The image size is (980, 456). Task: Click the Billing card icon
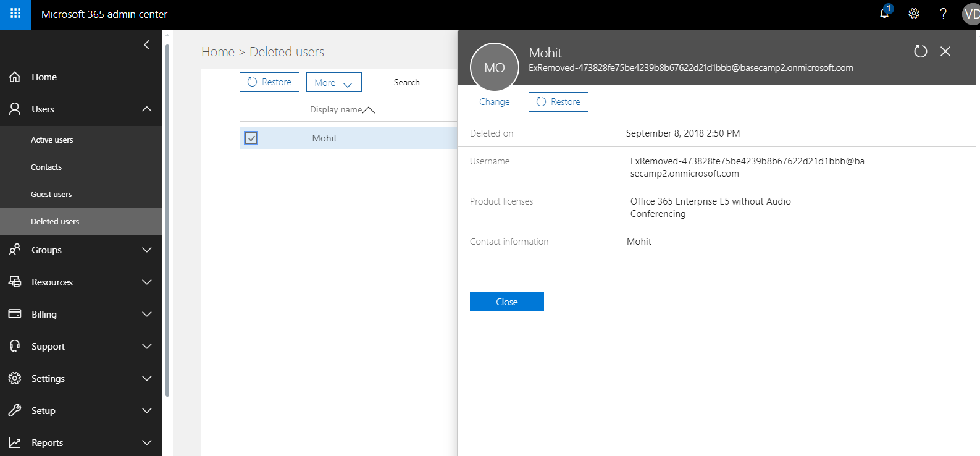tap(15, 315)
